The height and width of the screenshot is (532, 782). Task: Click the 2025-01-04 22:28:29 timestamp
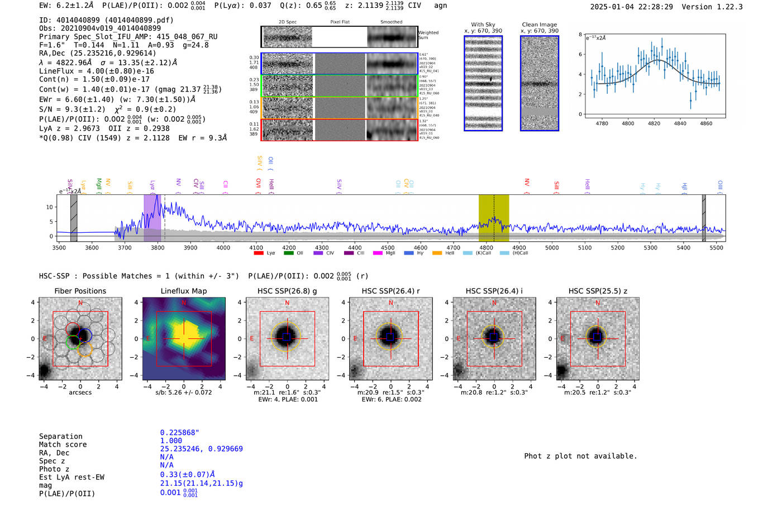tap(632, 7)
